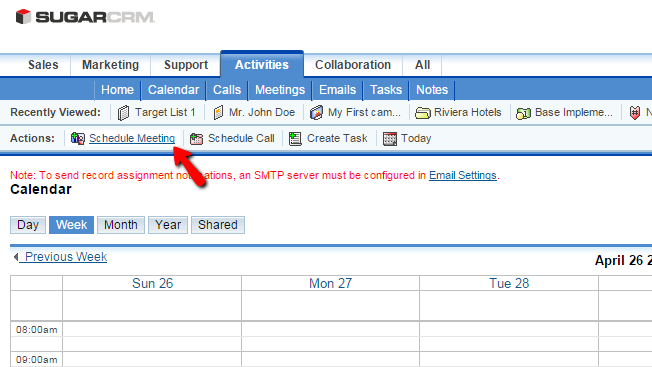The image size is (652, 367).
Task: Open recently viewed Base Implementation project
Action: coord(574,112)
